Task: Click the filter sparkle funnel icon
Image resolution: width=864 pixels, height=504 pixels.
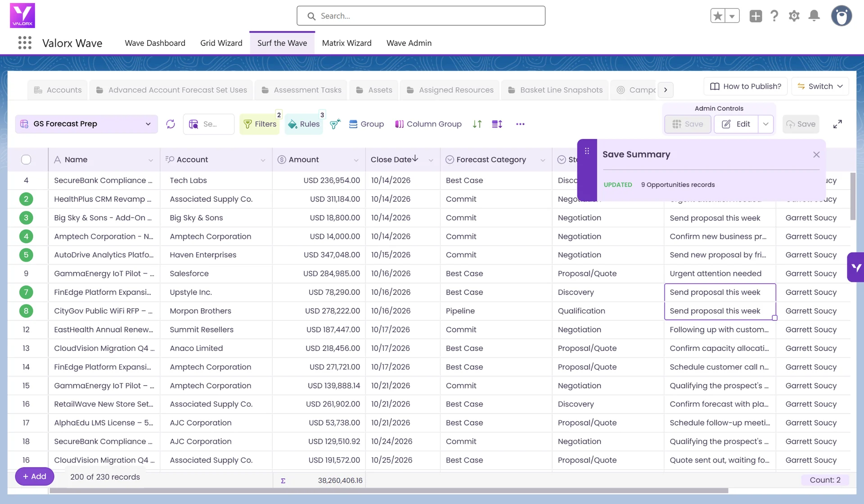Action: click(x=335, y=124)
